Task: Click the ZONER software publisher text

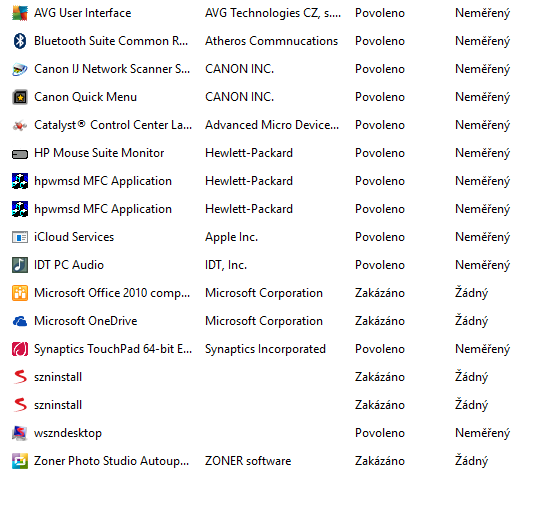Action: [248, 461]
